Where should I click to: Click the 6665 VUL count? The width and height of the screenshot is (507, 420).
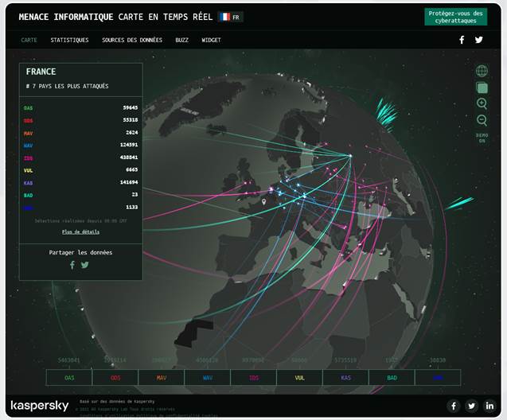(x=132, y=169)
